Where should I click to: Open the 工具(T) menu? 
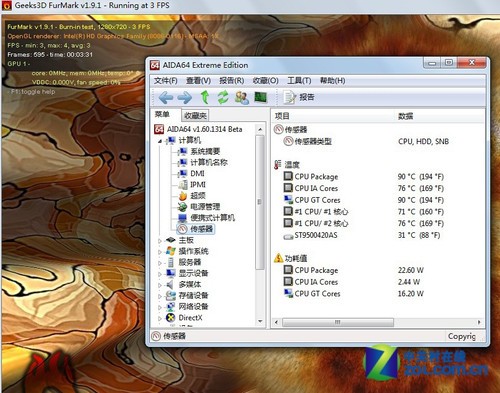(x=299, y=81)
